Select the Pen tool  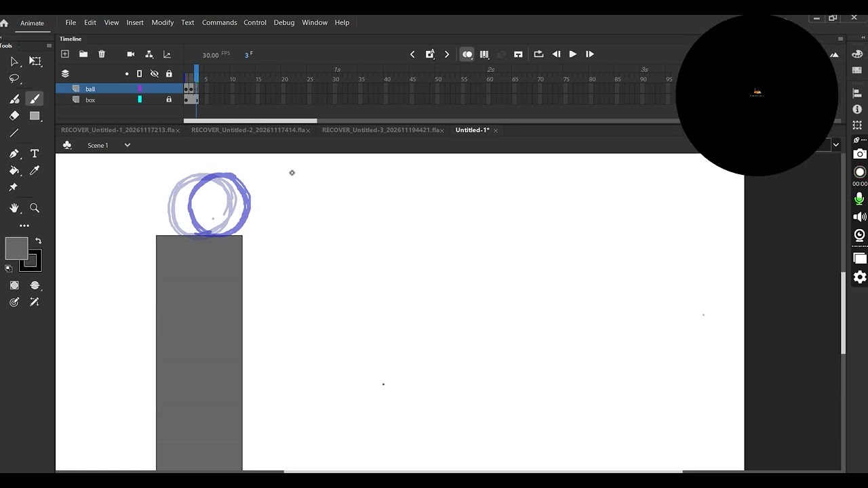click(x=14, y=154)
